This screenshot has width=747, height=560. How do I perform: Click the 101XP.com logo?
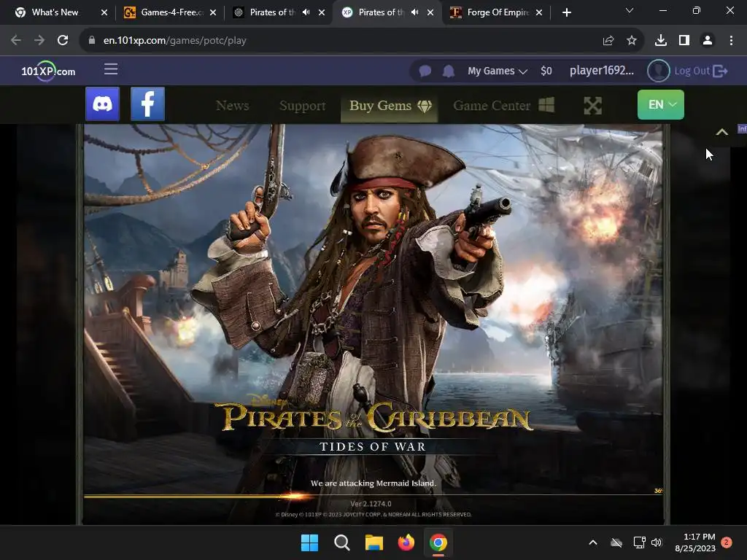48,71
